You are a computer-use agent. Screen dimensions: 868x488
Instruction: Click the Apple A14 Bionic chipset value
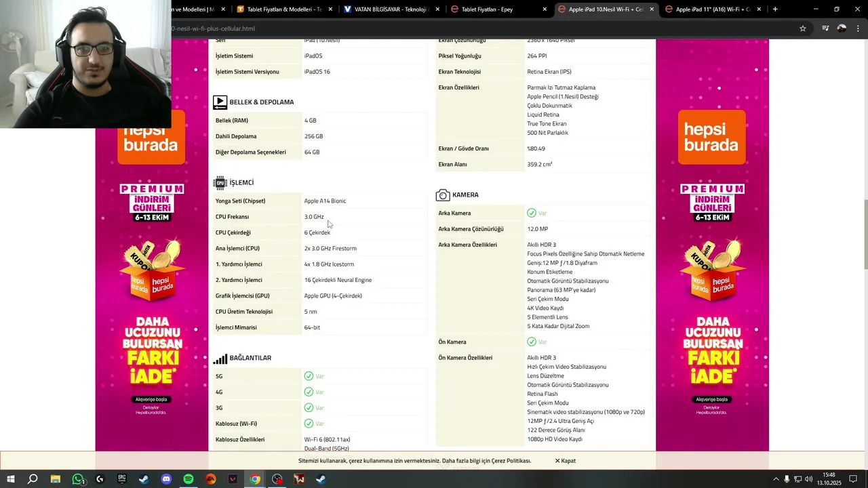325,201
